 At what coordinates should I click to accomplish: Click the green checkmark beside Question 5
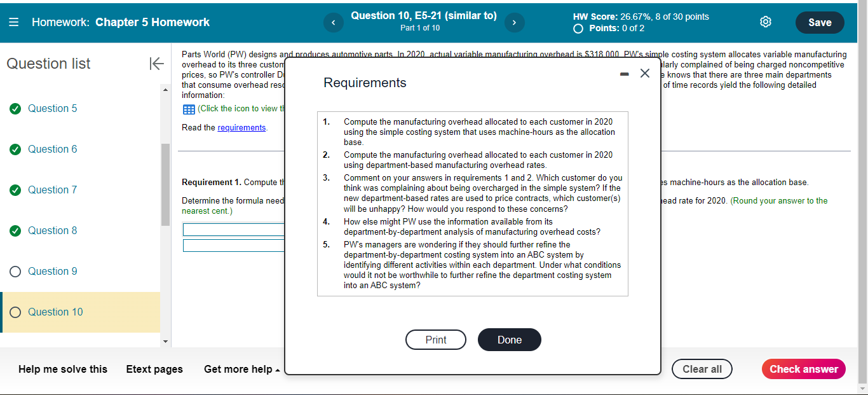(15, 108)
